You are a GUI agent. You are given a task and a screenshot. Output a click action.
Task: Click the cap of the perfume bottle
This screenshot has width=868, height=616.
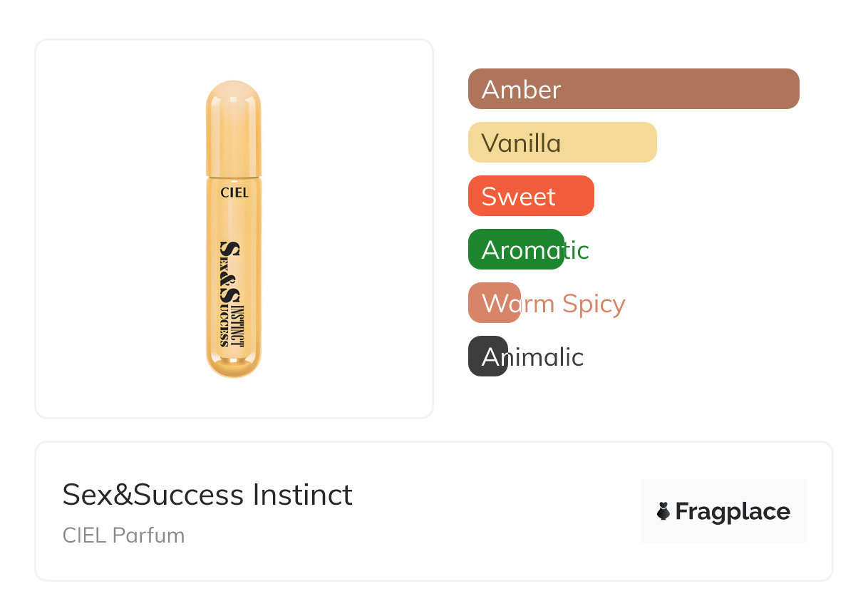coord(234,128)
